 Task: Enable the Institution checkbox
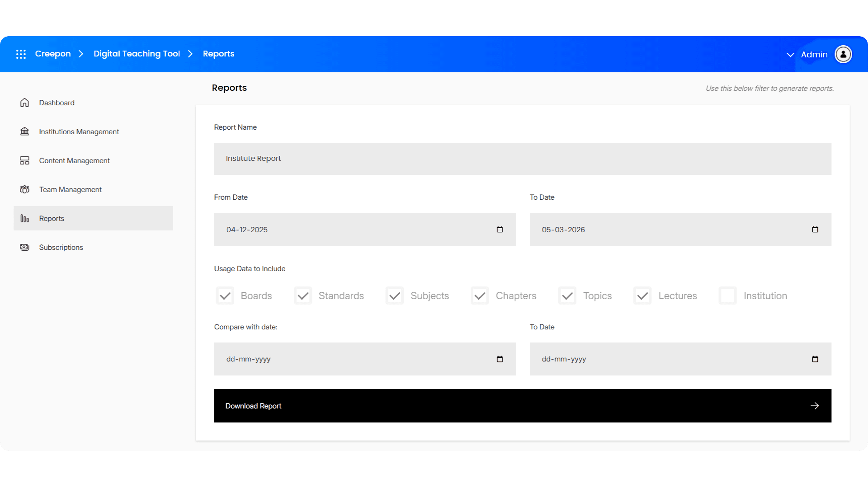coord(728,296)
